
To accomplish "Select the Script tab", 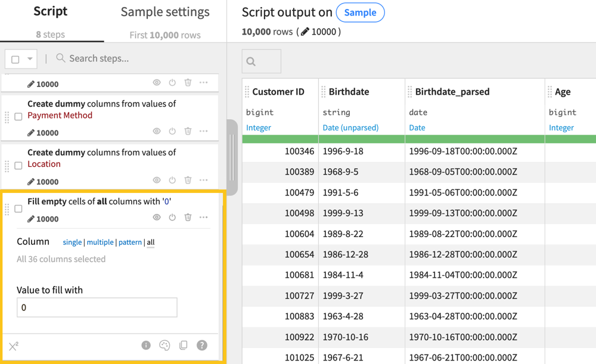I will tap(51, 12).
